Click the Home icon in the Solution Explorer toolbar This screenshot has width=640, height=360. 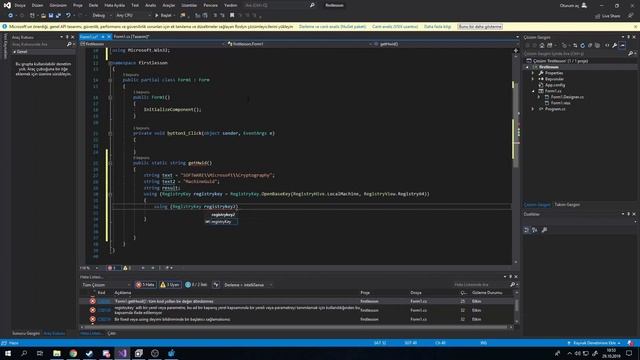click(542, 45)
